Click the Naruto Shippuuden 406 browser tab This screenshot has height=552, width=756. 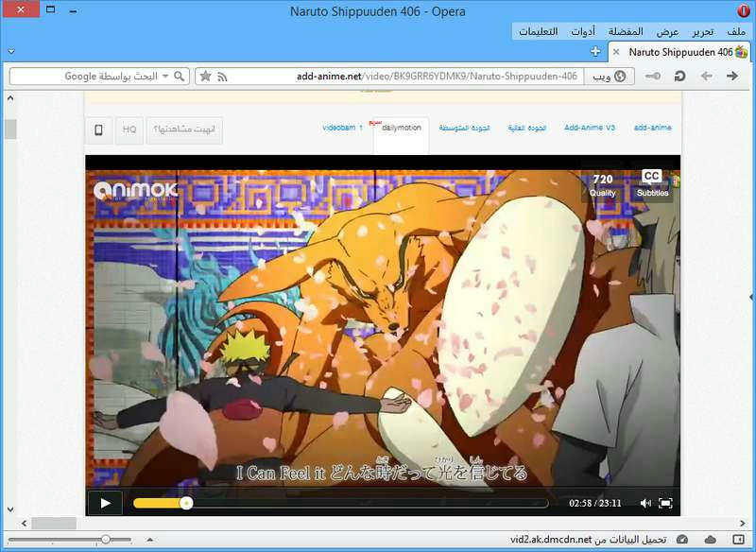point(679,52)
